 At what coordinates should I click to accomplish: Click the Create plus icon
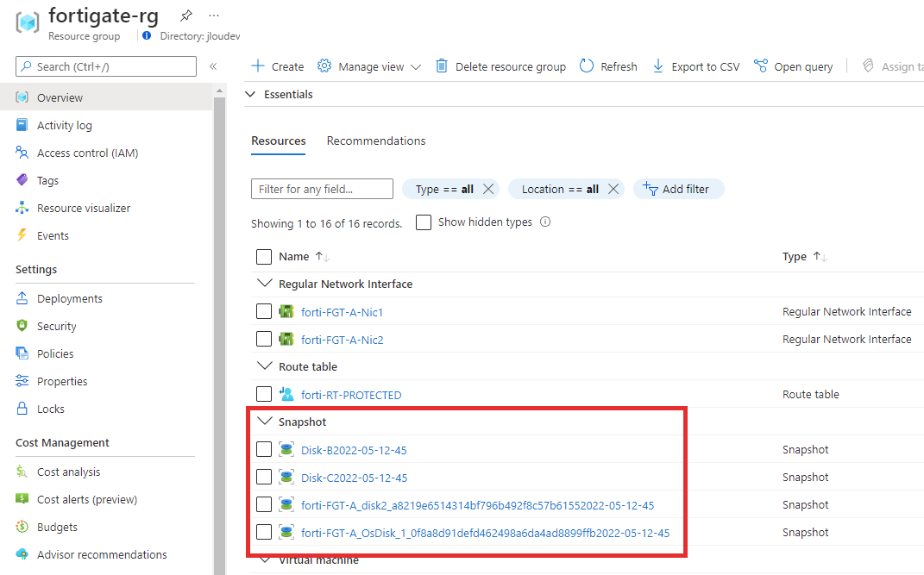pyautogui.click(x=258, y=66)
